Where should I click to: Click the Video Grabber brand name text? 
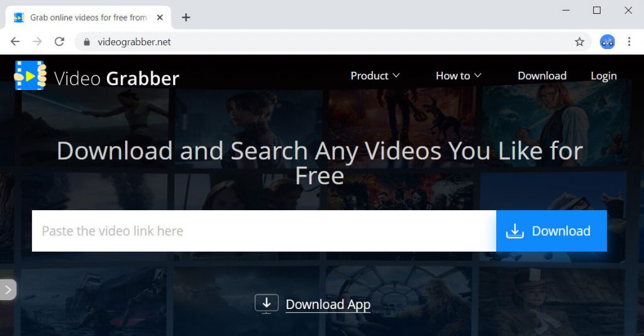[116, 78]
